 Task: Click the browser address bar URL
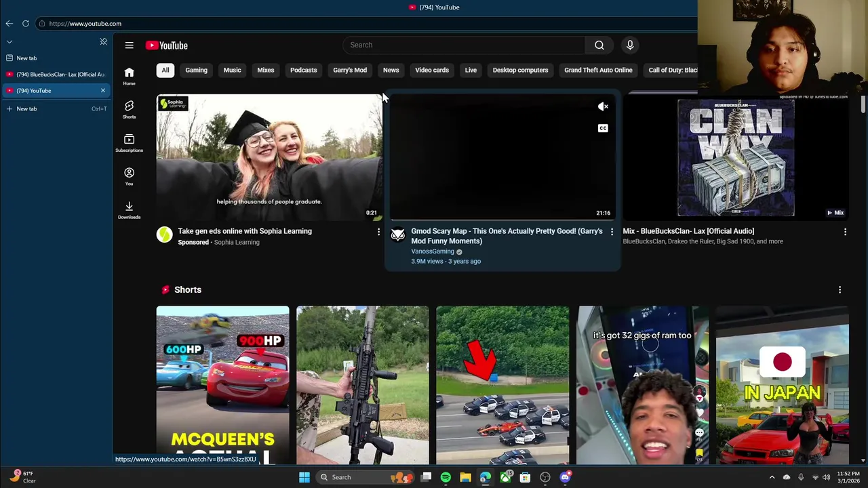[x=85, y=24]
